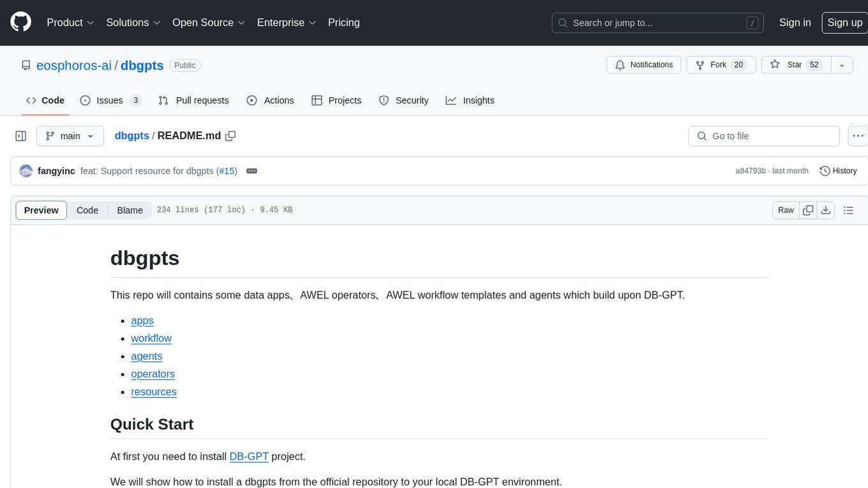
Task: Select the Projects tab
Action: tap(336, 100)
